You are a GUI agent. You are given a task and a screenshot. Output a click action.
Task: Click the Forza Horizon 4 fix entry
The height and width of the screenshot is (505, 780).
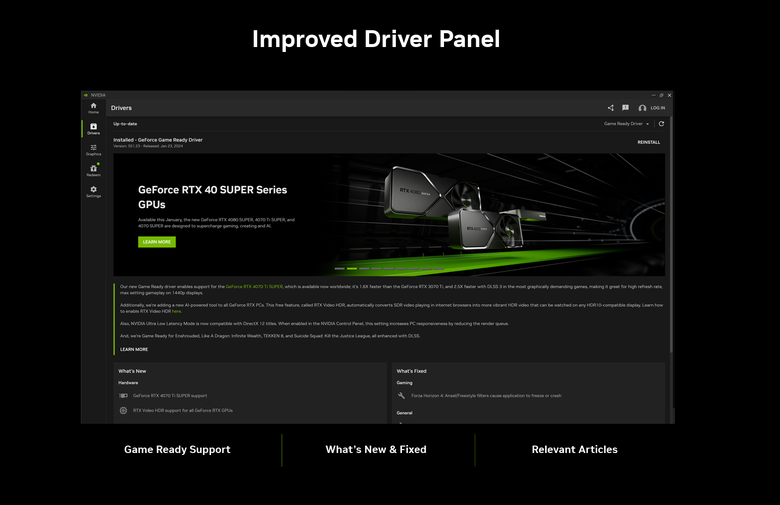coord(486,396)
